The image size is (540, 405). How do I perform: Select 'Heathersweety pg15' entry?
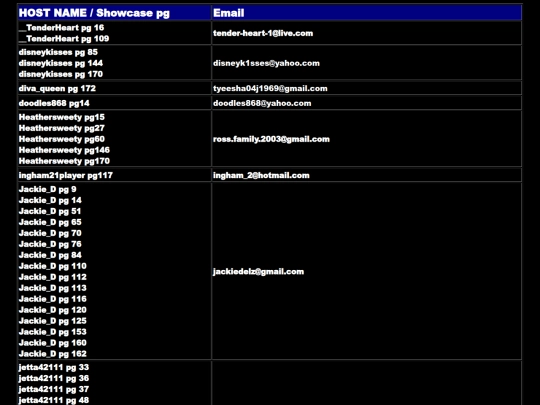[62, 117]
